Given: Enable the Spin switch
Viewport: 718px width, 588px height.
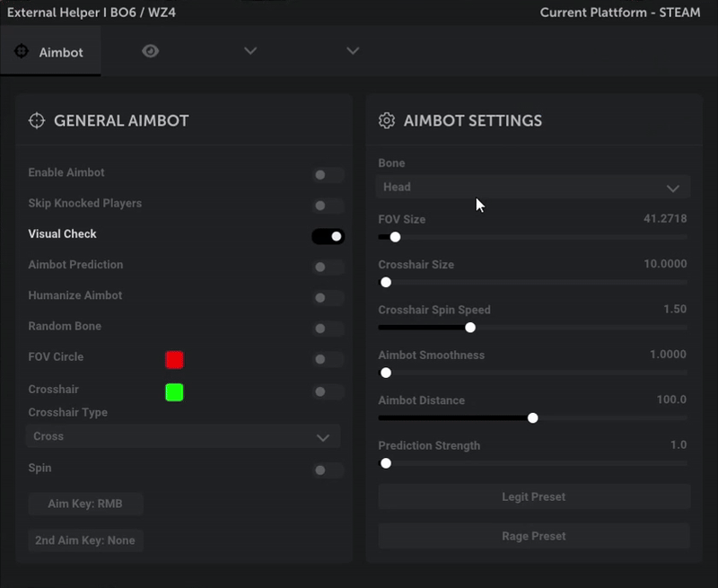Looking at the screenshot, I should 328,470.
